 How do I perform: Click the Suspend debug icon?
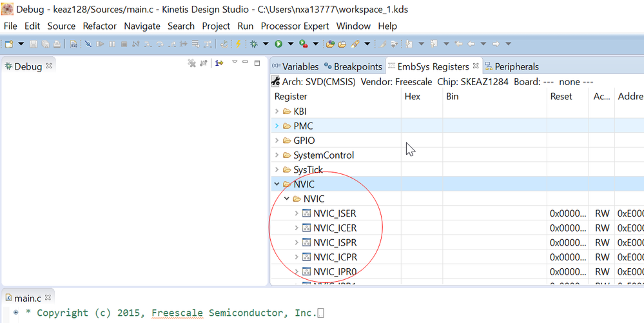pos(112,44)
